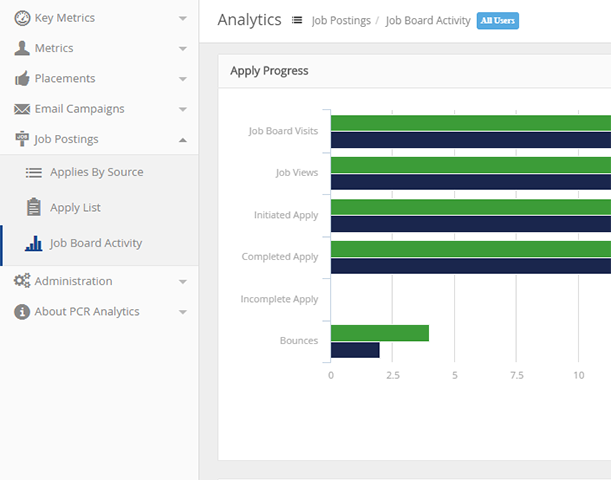611x480 pixels.
Task: Click the Job Postings signpost icon
Action: (22, 139)
